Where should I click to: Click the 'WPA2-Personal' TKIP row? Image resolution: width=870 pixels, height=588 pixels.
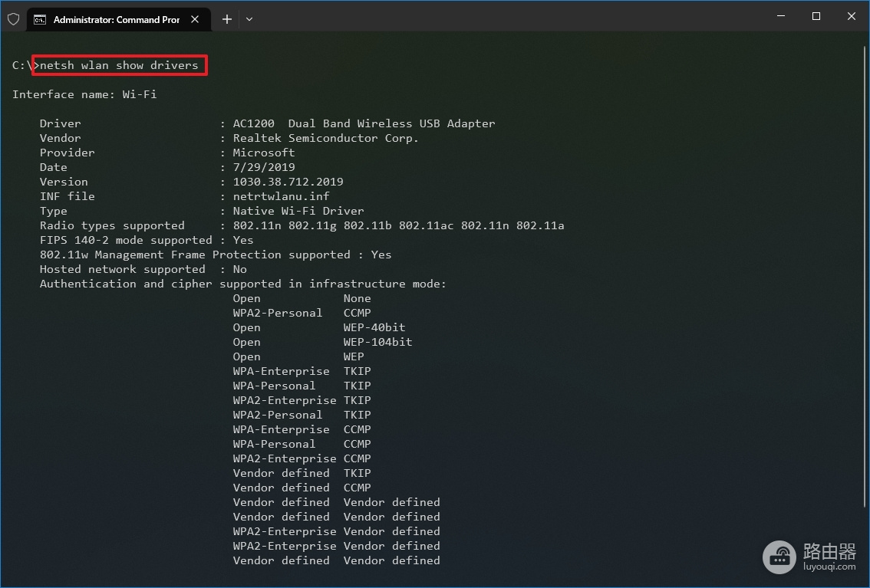point(302,415)
